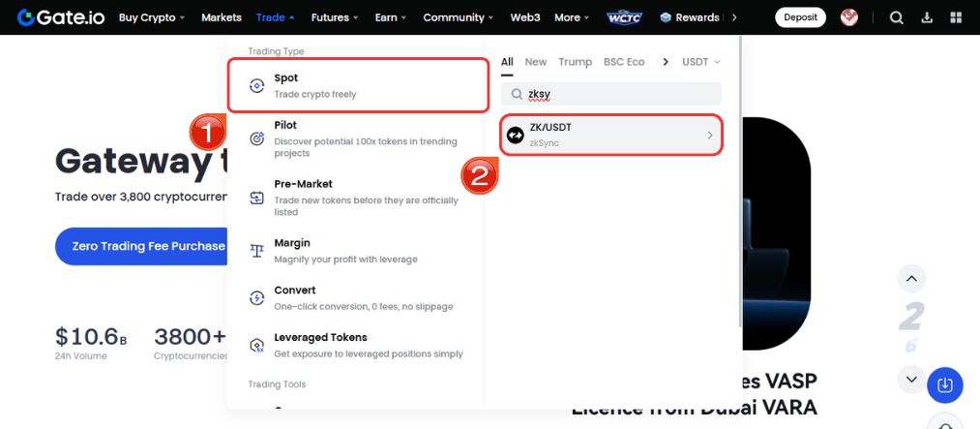
Task: Click the Gate.io logo
Action: pyautogui.click(x=61, y=16)
